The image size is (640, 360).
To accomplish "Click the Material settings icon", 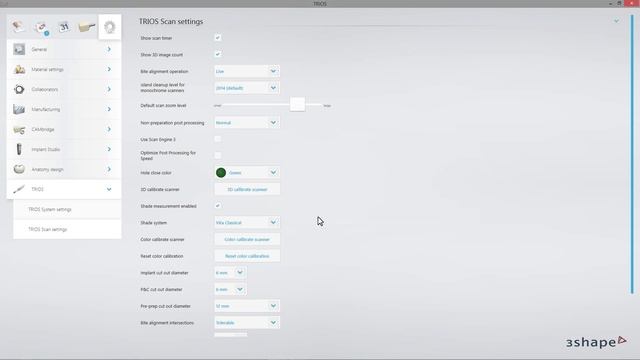I will click(x=19, y=69).
